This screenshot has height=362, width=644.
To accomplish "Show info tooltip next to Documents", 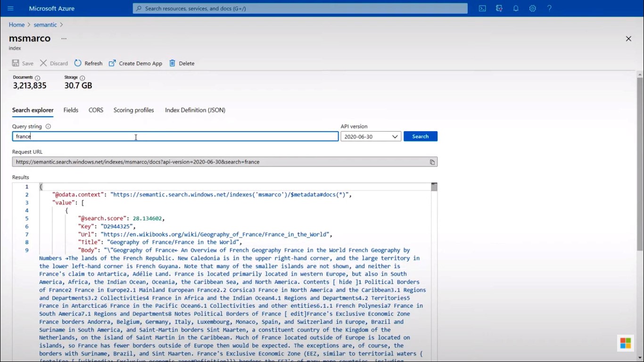I will click(38, 78).
